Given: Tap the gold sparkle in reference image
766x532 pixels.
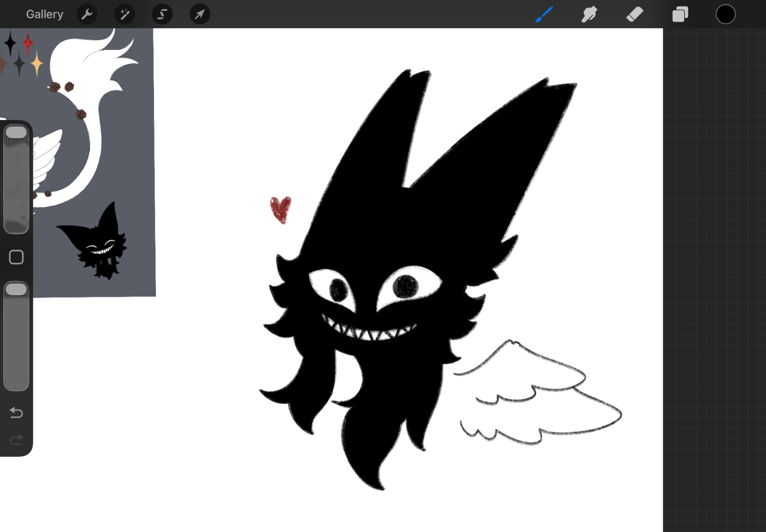Looking at the screenshot, I should [37, 63].
